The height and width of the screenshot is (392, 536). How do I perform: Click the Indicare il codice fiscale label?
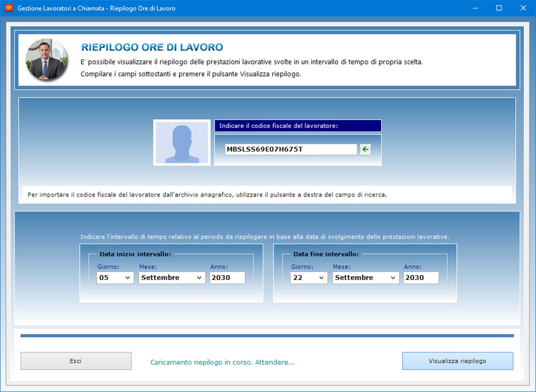pyautogui.click(x=297, y=126)
